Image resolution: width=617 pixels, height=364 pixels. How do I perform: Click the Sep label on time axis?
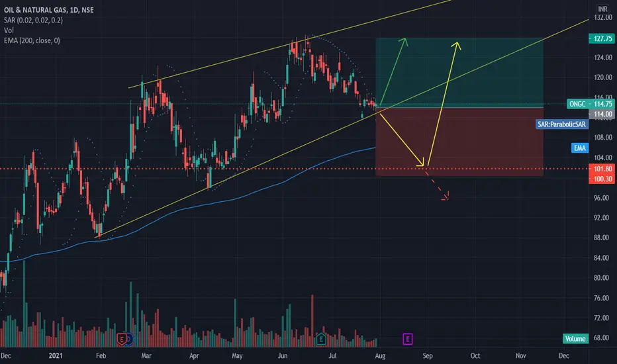[428, 356]
